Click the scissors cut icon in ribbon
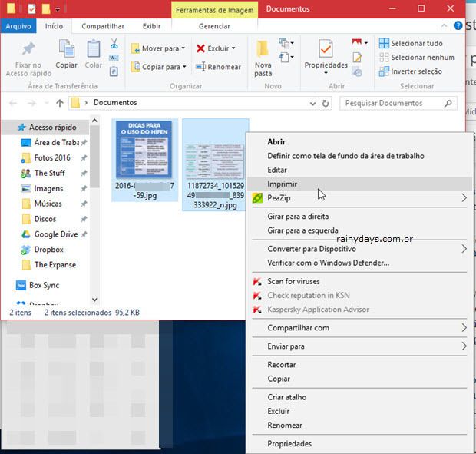The image size is (476, 454). tap(114, 44)
